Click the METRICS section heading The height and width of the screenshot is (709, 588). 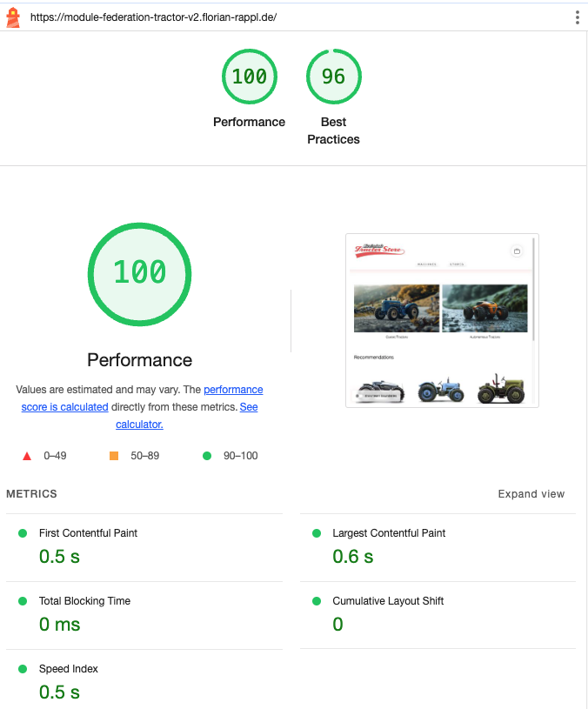tap(31, 494)
